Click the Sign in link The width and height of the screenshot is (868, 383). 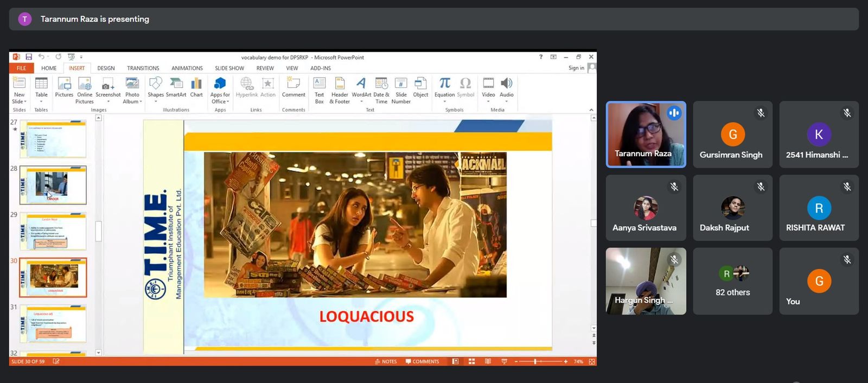(x=576, y=68)
